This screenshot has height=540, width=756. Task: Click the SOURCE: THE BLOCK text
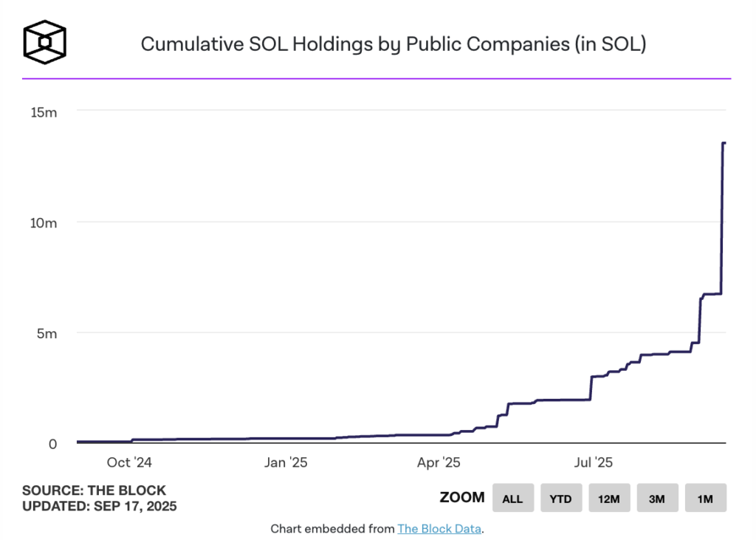click(94, 491)
